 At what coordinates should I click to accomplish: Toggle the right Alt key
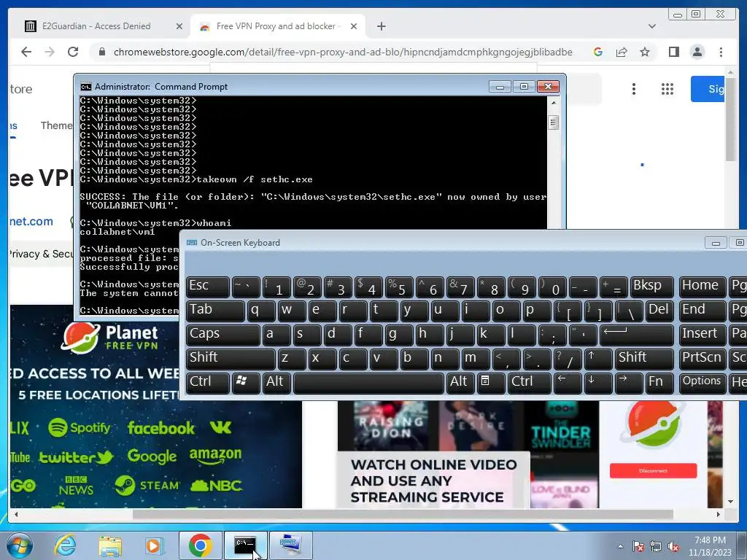460,382
